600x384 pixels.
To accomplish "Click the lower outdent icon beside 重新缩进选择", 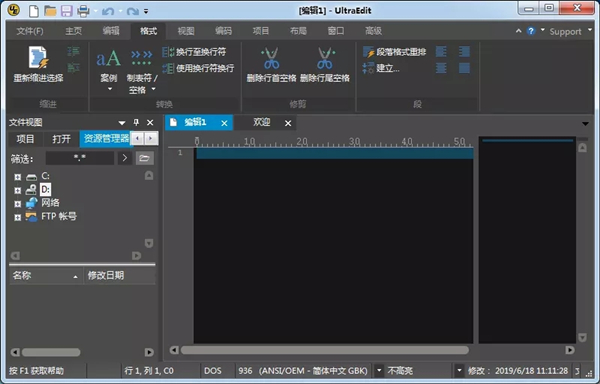I will (x=73, y=68).
